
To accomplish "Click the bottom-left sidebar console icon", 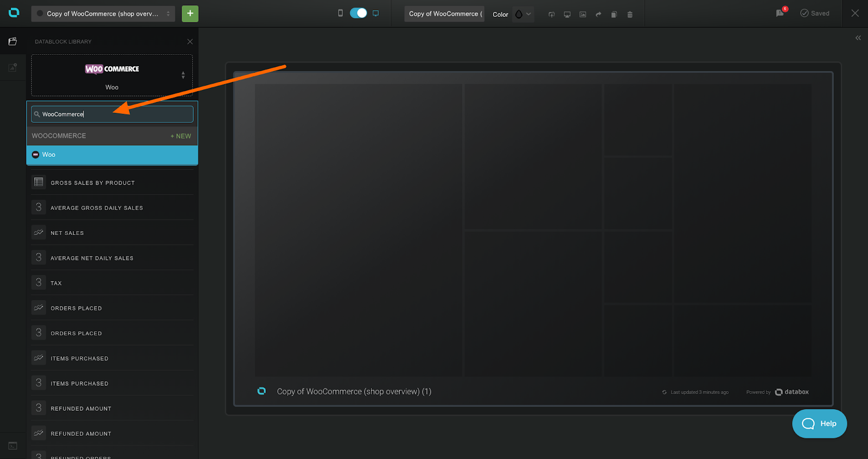I will pos(12,446).
